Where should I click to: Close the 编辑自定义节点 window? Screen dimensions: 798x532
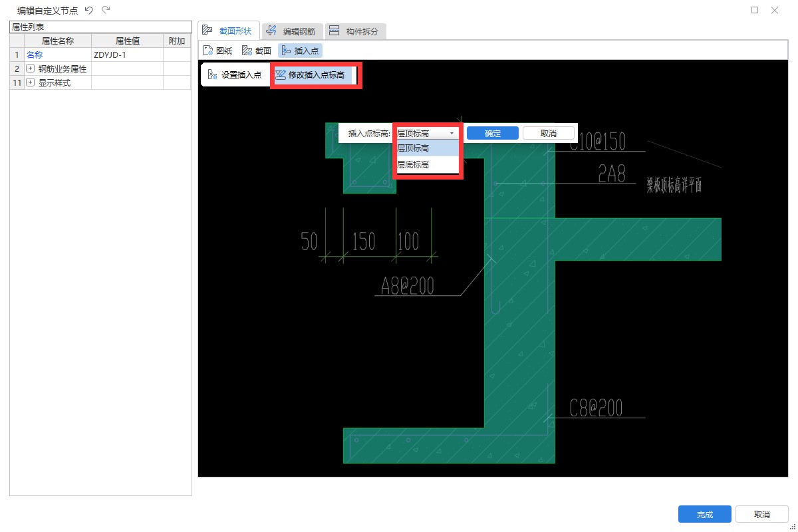click(x=775, y=10)
